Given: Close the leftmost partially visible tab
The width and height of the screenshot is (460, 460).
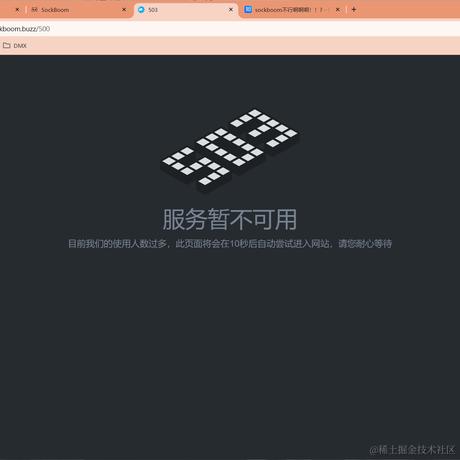Looking at the screenshot, I should pos(17,10).
